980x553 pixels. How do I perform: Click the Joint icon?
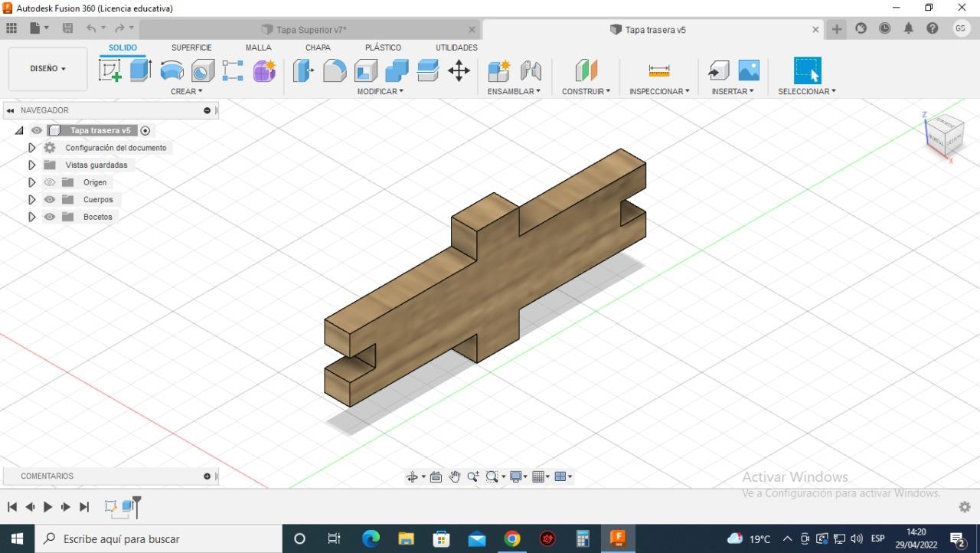(531, 70)
